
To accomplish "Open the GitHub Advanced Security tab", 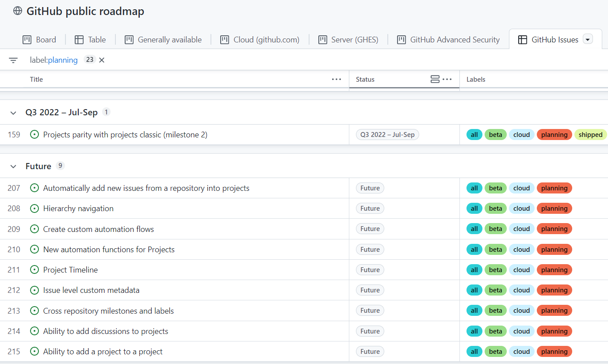I will click(x=448, y=40).
